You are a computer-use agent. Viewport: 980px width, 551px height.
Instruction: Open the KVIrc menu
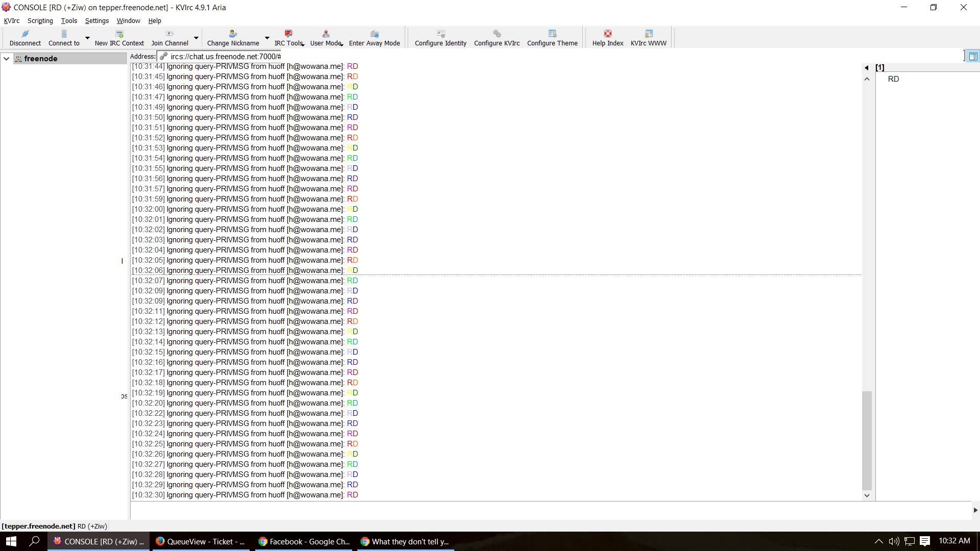point(12,21)
